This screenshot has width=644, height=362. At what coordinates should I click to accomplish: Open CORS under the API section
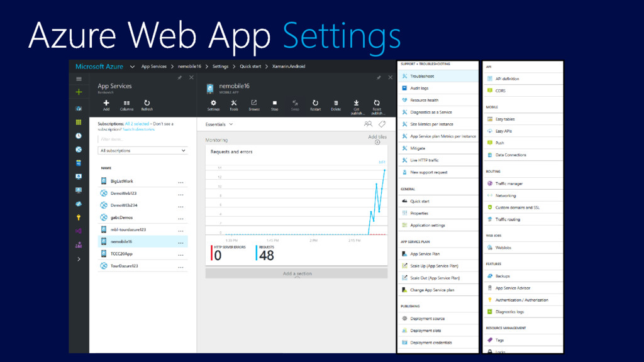pyautogui.click(x=523, y=90)
